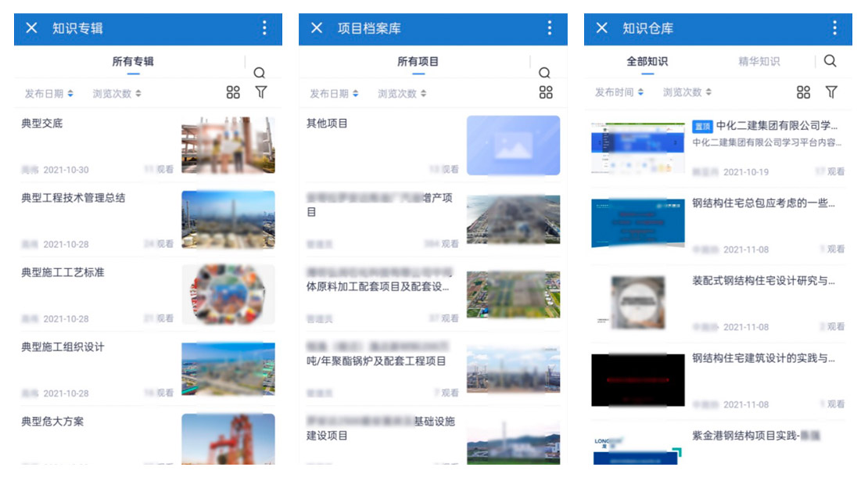Viewport: 868px width, 485px height.
Task: Close the 知识仓库 page with X
Action: coord(601,28)
